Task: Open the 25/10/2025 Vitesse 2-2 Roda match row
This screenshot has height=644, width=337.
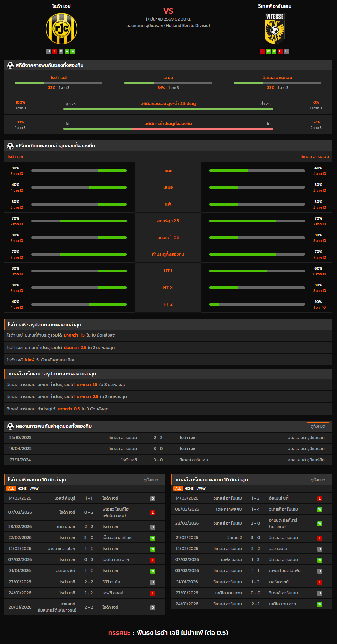Action: tap(168, 438)
